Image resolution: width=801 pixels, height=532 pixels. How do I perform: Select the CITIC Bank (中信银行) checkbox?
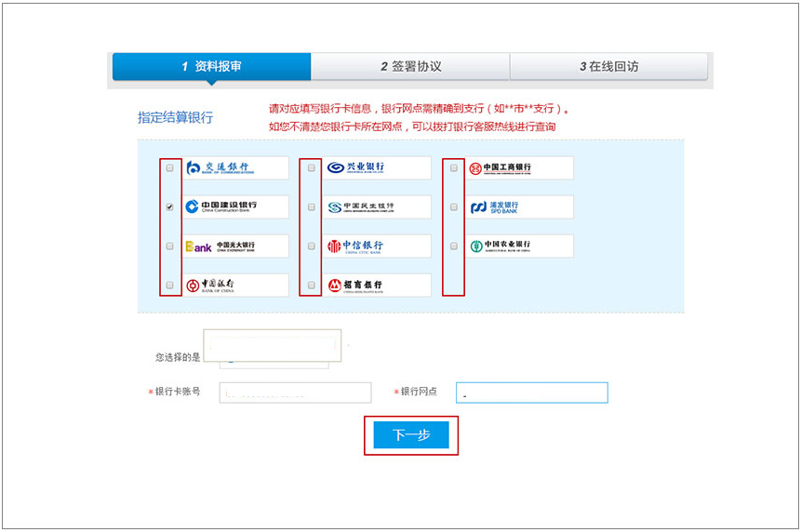[x=311, y=246]
